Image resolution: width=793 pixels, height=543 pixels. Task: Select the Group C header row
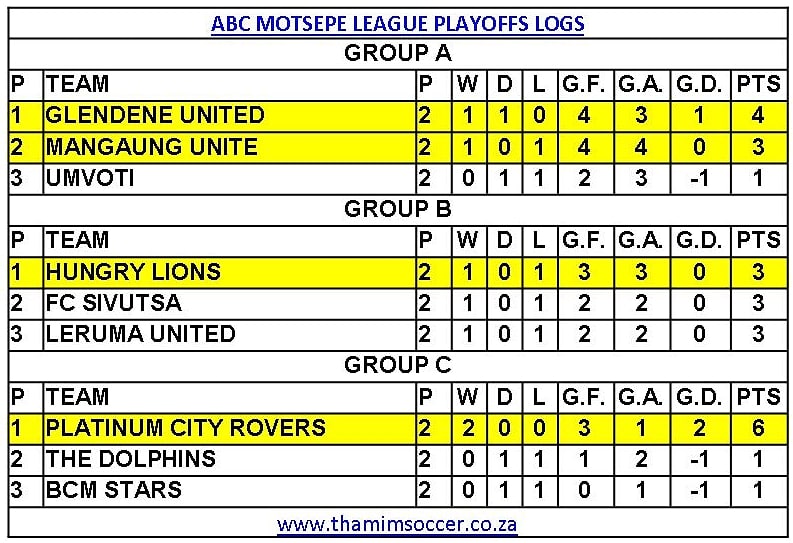[397, 365]
